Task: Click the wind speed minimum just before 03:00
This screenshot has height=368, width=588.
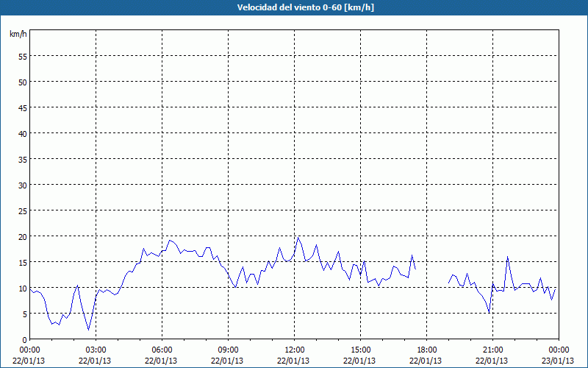Action: (88, 330)
